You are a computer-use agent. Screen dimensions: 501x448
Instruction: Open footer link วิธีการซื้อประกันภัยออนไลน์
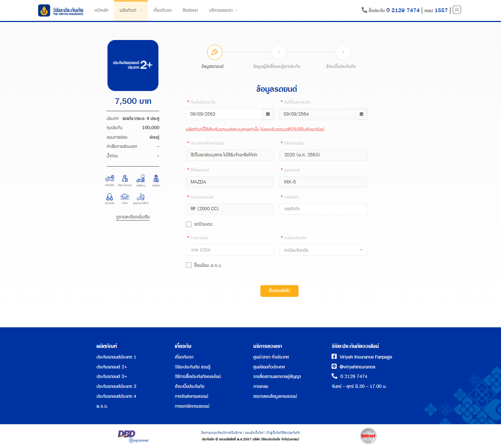(198, 376)
